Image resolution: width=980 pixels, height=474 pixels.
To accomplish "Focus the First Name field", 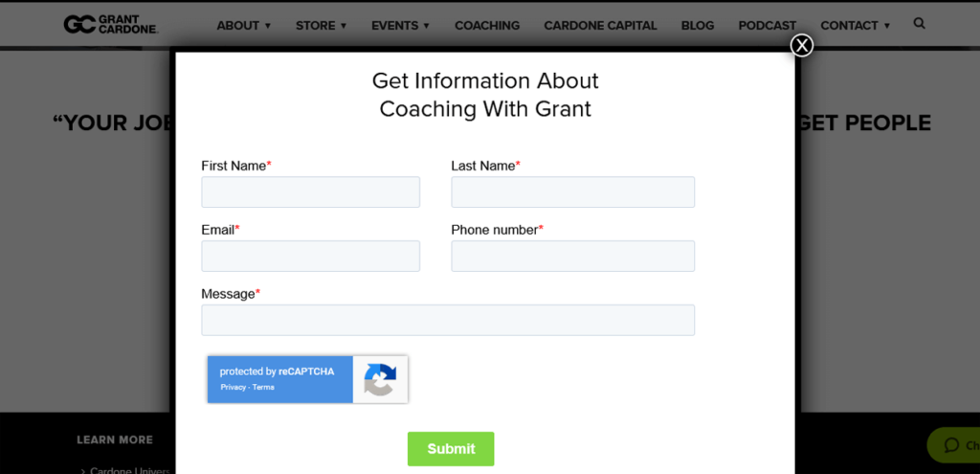I will (311, 192).
